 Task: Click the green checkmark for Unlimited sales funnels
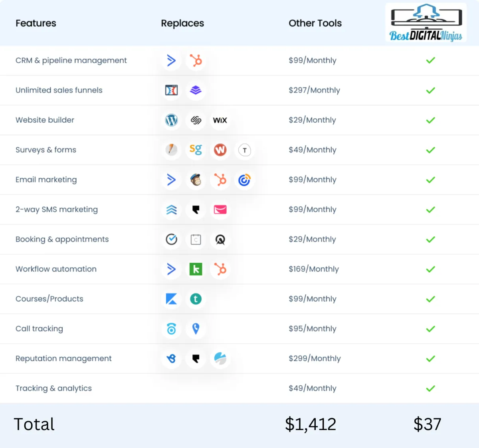(x=430, y=90)
